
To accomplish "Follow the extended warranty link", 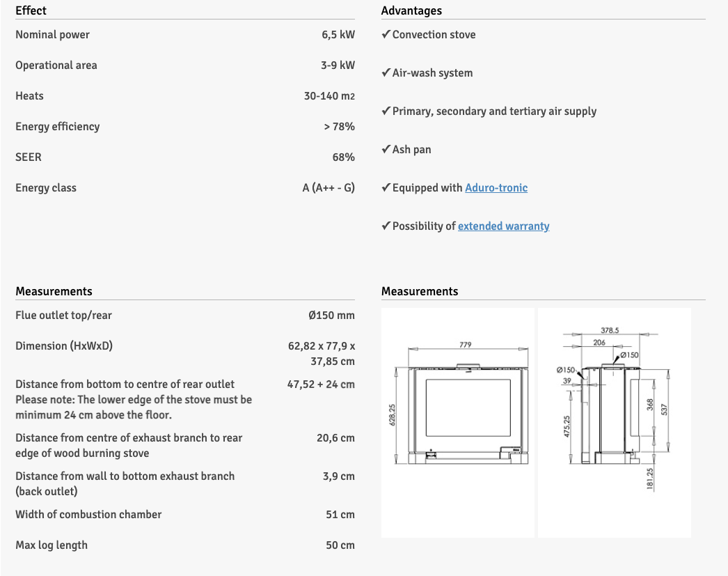I will point(503,226).
